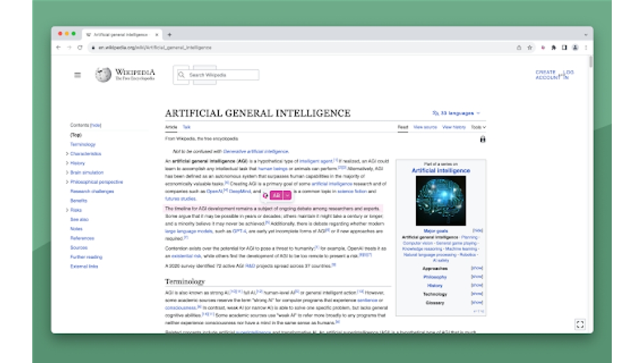Open the Major goals infobox link
This screenshot has width=644, height=363.
[x=435, y=231]
